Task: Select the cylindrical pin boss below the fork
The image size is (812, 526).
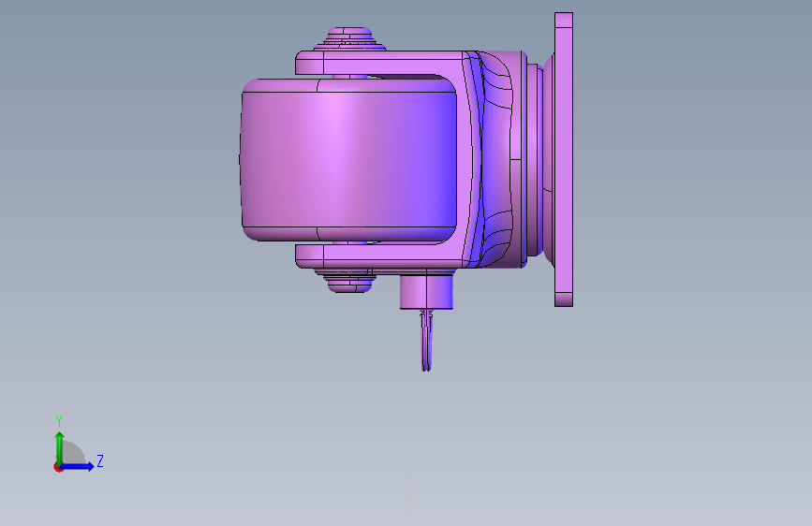Action: [x=426, y=292]
